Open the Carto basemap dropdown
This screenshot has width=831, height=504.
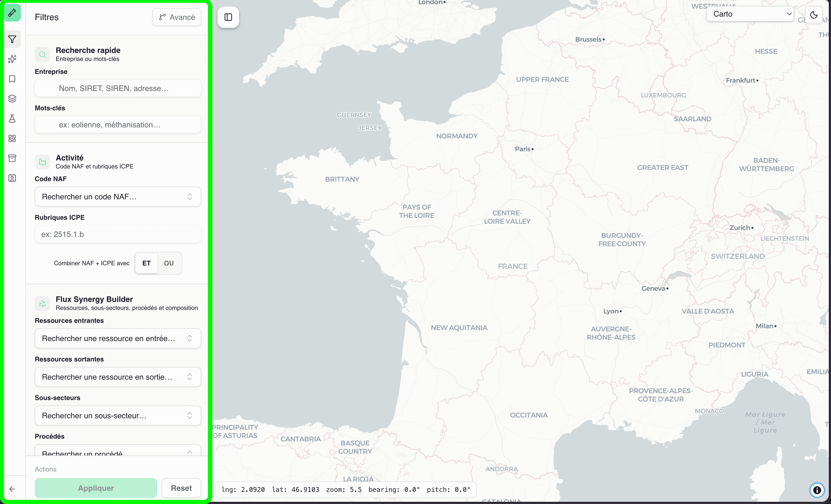(750, 14)
